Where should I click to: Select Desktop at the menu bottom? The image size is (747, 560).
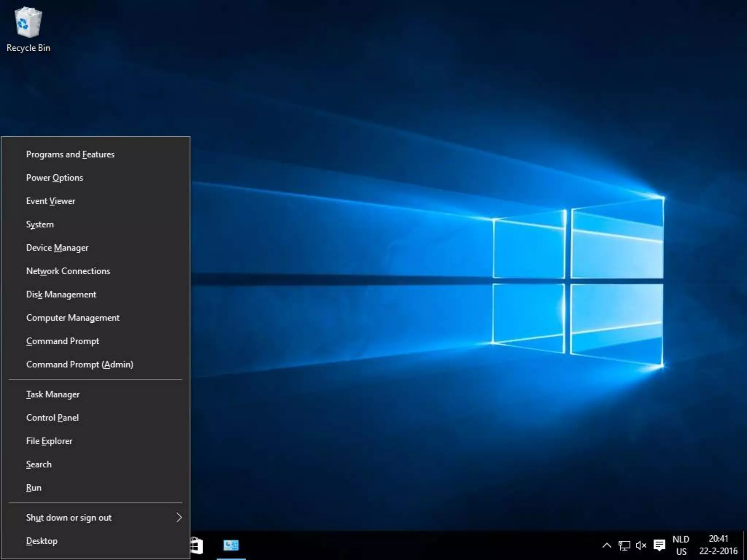(96, 541)
